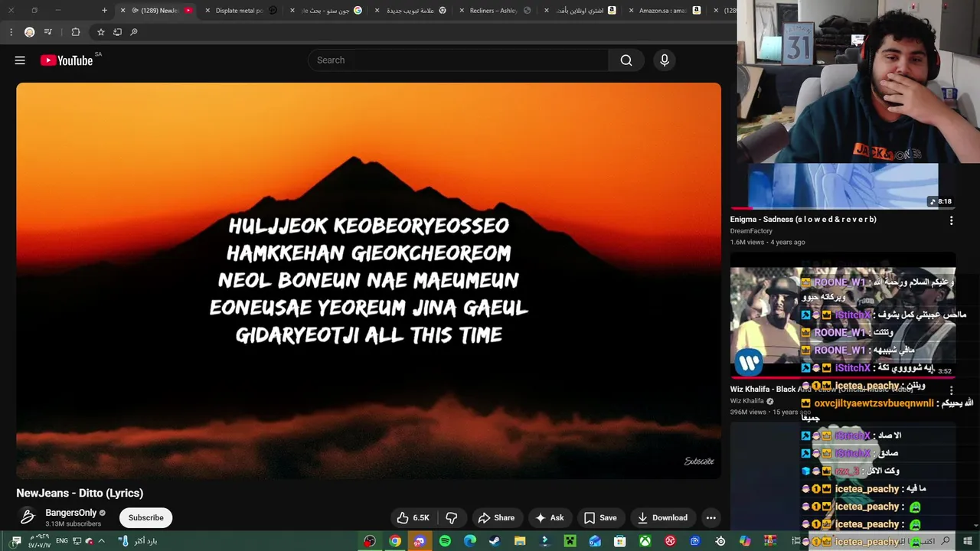The height and width of the screenshot is (551, 980).
Task: Open the media controls toolbar icon
Action: 48,32
